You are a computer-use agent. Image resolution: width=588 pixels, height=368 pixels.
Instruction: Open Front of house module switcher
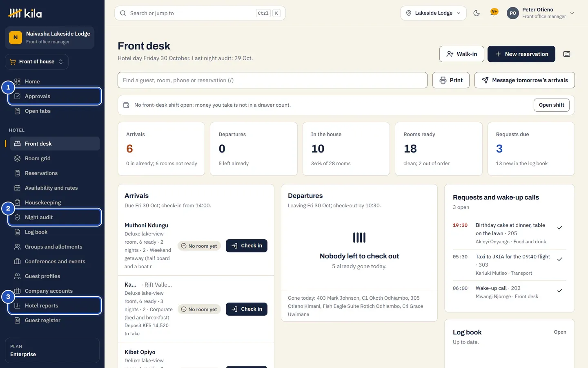pyautogui.click(x=37, y=62)
